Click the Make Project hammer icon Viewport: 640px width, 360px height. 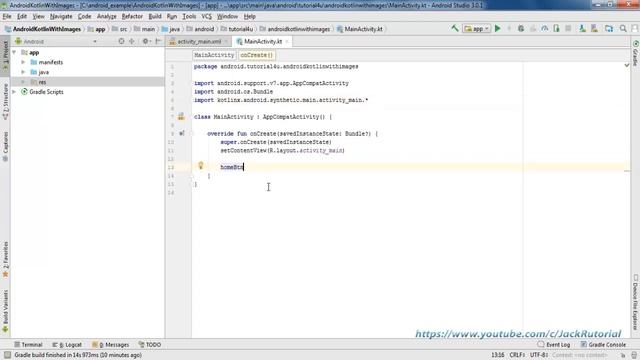point(455,29)
